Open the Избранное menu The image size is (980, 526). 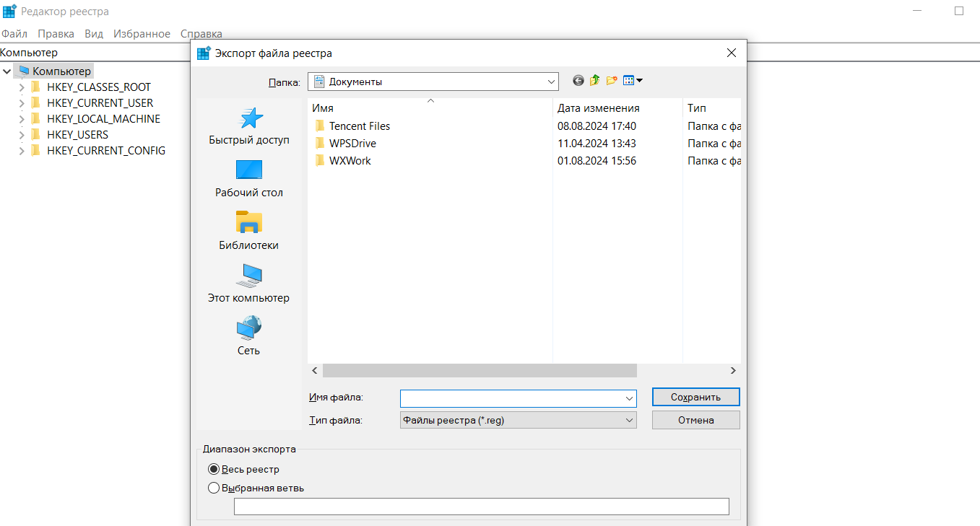click(142, 34)
